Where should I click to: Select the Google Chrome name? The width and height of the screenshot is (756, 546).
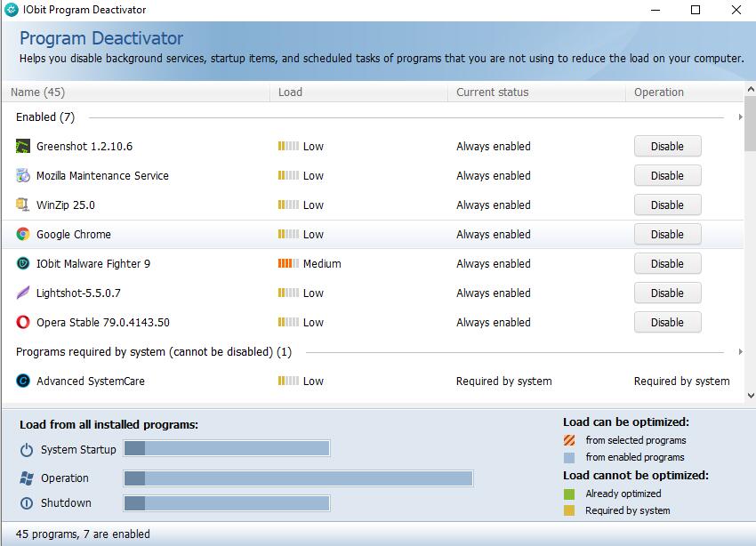click(74, 234)
